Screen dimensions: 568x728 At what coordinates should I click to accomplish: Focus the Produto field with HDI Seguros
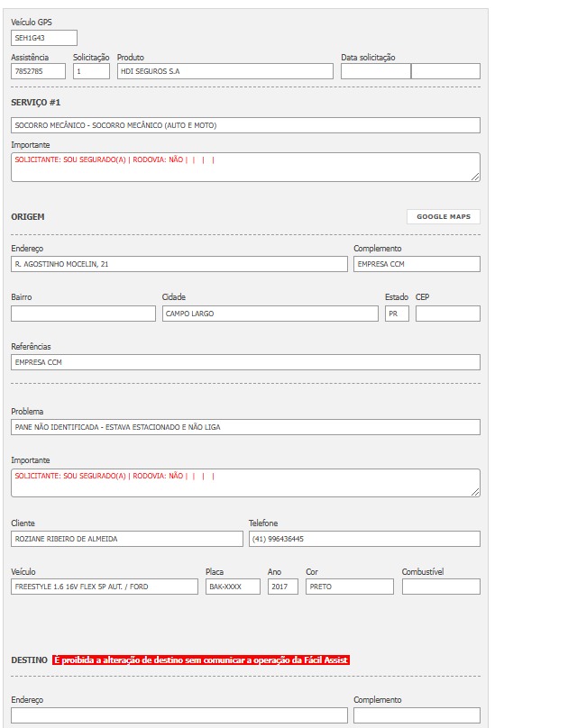click(225, 71)
